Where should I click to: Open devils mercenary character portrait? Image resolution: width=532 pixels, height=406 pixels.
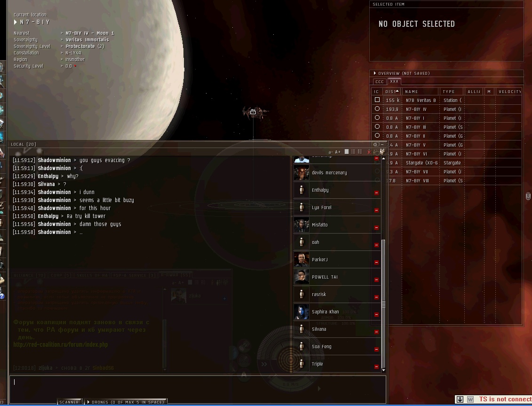tap(302, 173)
